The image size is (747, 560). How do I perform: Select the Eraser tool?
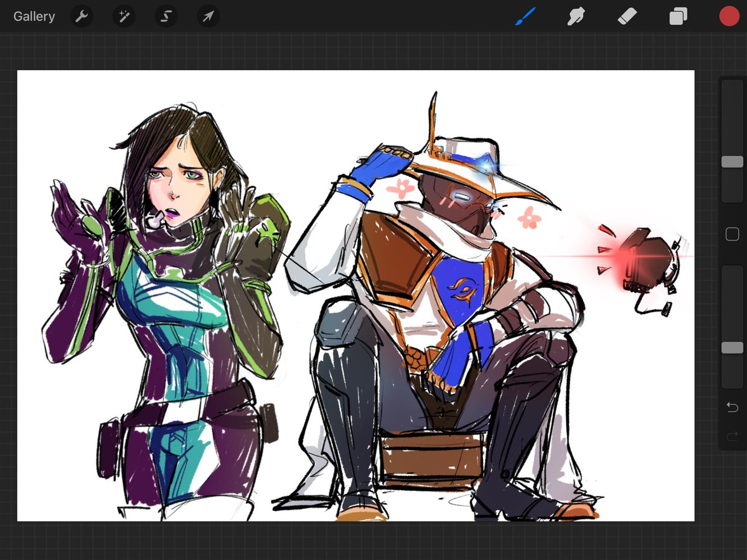(629, 16)
